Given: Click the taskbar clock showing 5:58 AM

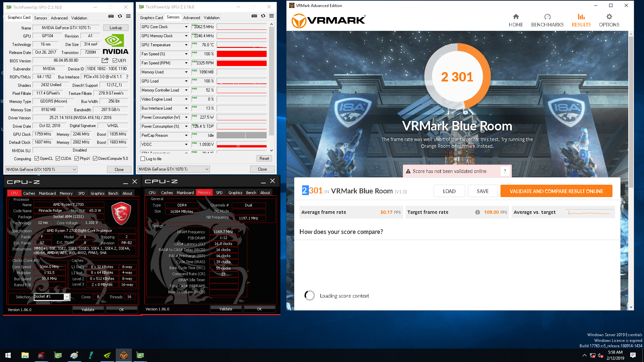Looking at the screenshot, I should (615, 355).
